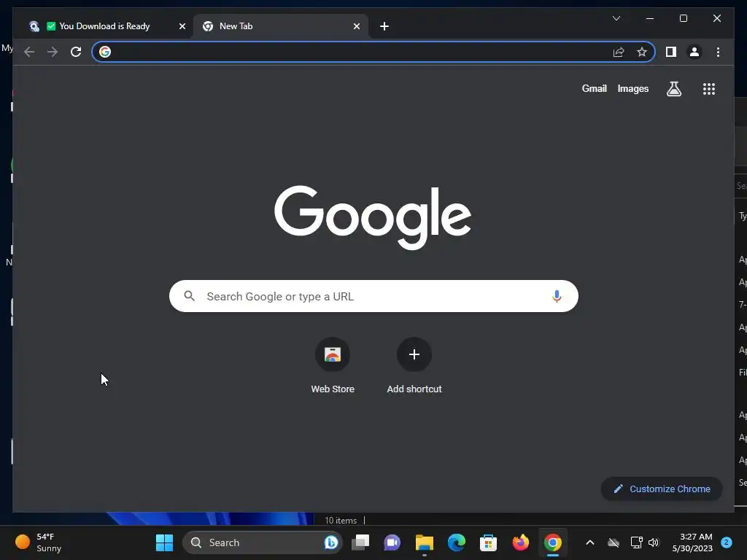Go back using the browser back arrow
This screenshot has height=560, width=747.
pos(29,52)
